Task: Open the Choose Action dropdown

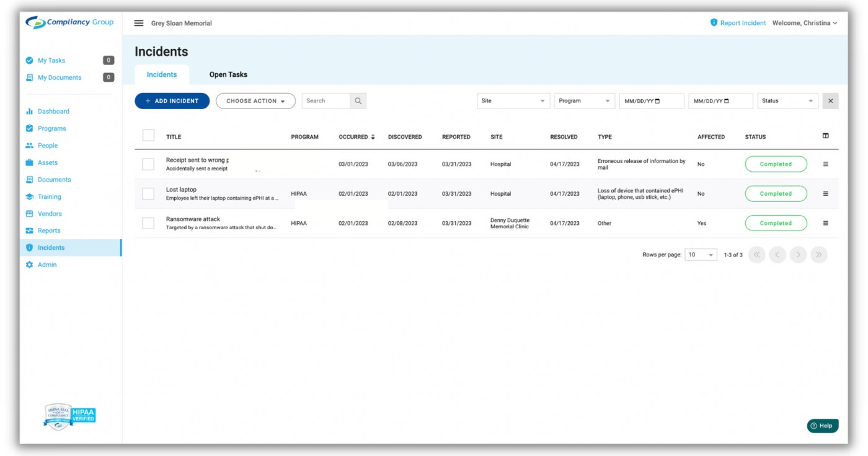Action: click(255, 101)
